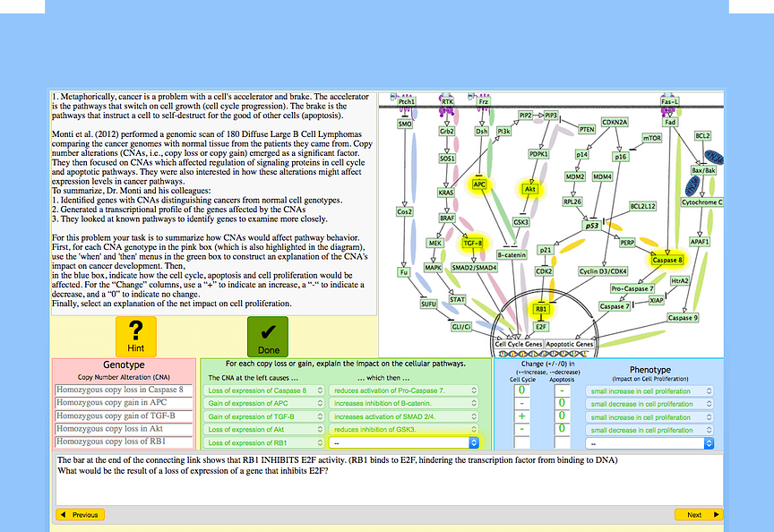Select the highlighted APC node in pathway diagram

point(479,184)
